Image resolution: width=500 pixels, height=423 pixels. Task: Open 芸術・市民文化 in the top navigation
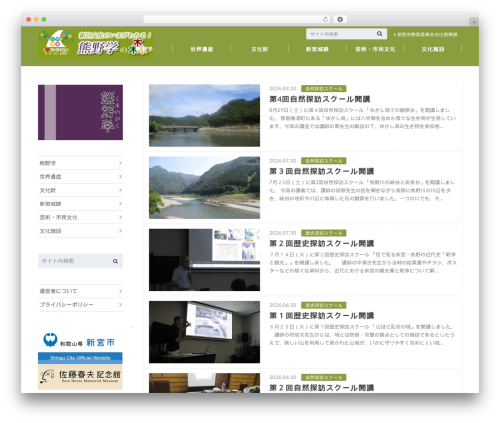pos(375,49)
